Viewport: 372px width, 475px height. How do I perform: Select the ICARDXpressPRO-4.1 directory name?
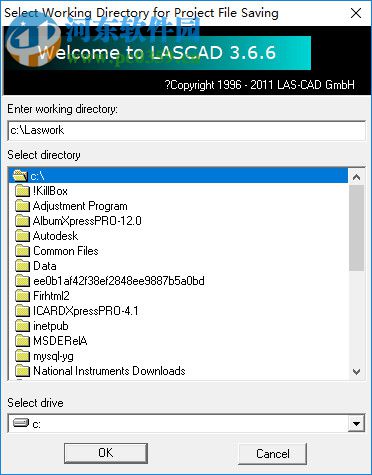coord(86,311)
